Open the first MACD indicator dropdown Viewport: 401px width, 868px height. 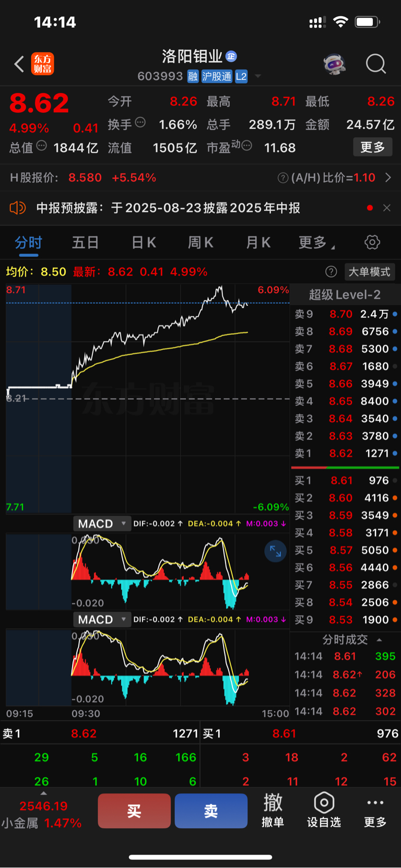click(x=102, y=524)
